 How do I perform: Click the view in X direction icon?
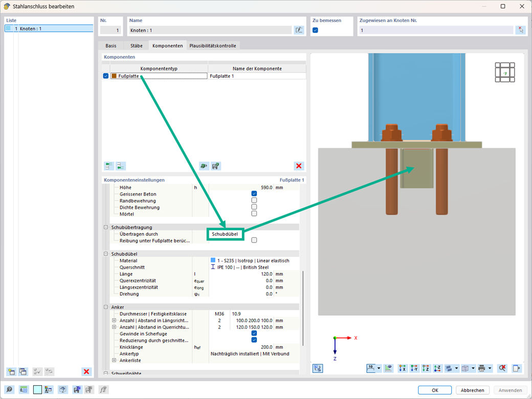[403, 368]
